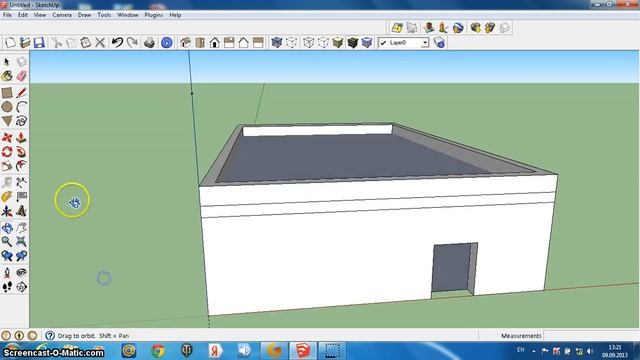Viewport: 640px width, 360px height.
Task: Select the Rotate tool
Action: 7,152
